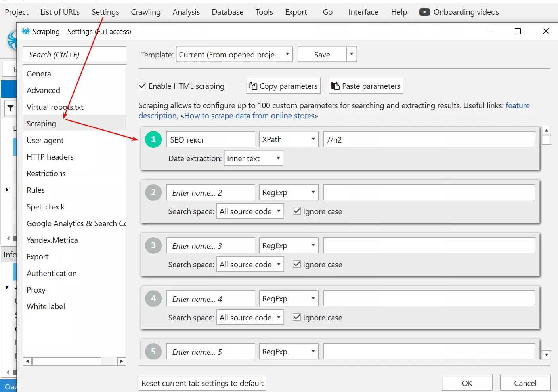Click the Enter name... 3 field
558x392 pixels.
tap(210, 245)
